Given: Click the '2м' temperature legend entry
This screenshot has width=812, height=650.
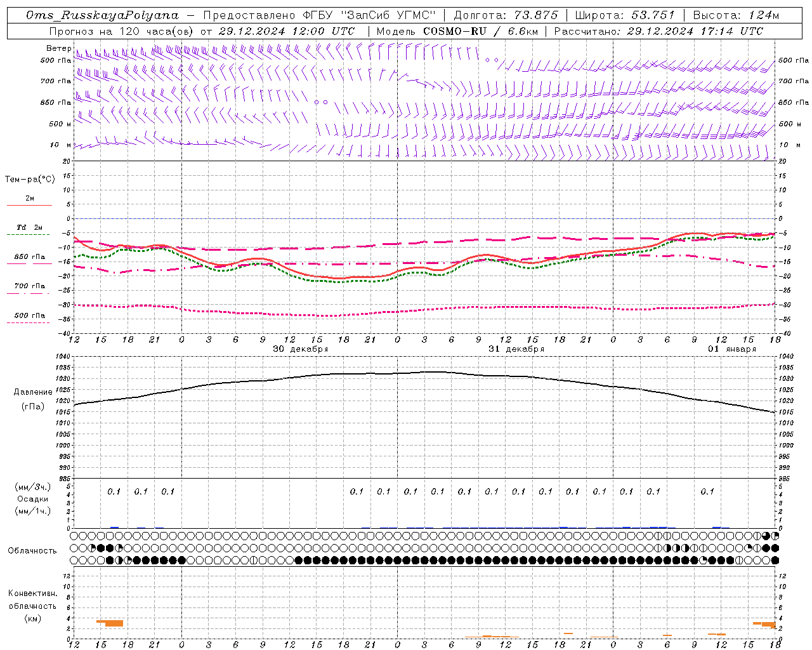Looking at the screenshot, I should 30,199.
